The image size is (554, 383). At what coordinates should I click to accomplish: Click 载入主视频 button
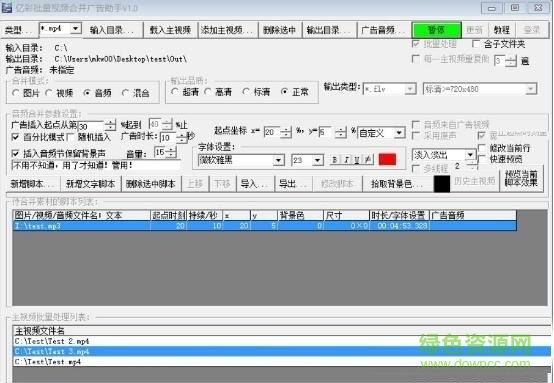pos(171,30)
